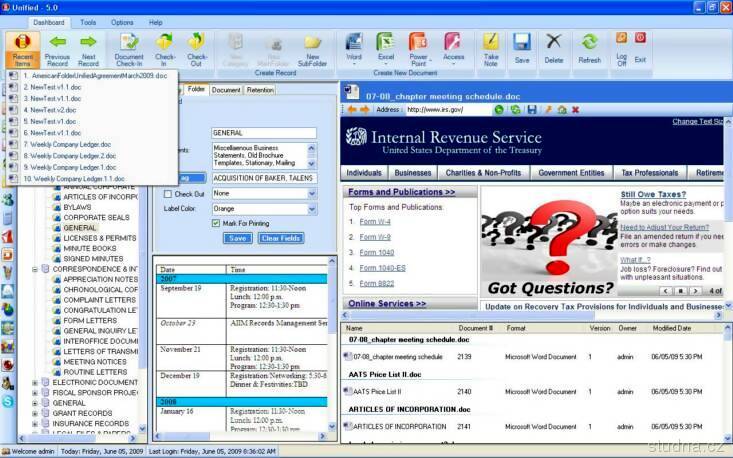Click the globe icon in left sidebar
The height and width of the screenshot is (458, 733).
(8, 309)
